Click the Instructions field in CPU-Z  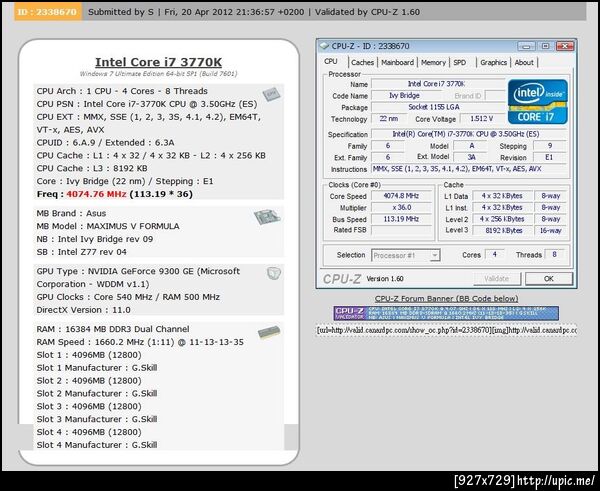[x=469, y=169]
